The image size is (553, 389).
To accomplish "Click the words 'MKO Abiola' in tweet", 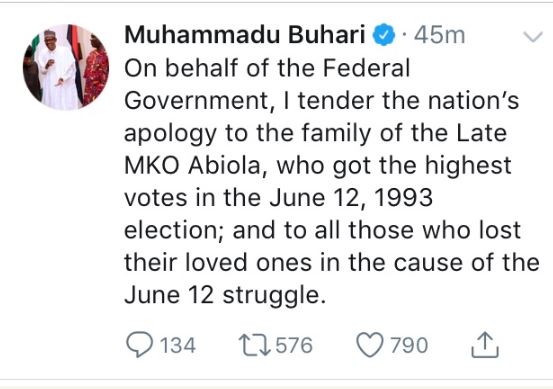I will point(192,165).
